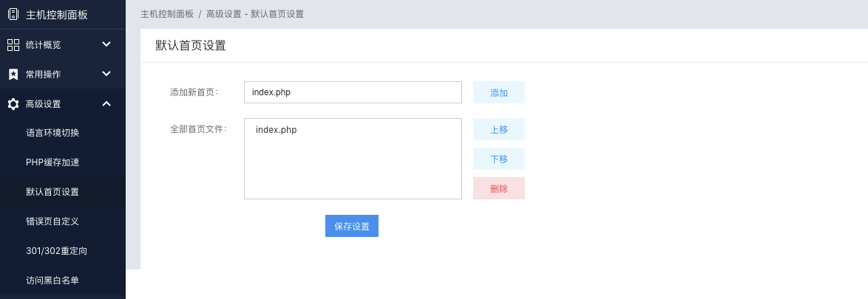Click the red 删除 button
The image size is (868, 299).
(499, 188)
